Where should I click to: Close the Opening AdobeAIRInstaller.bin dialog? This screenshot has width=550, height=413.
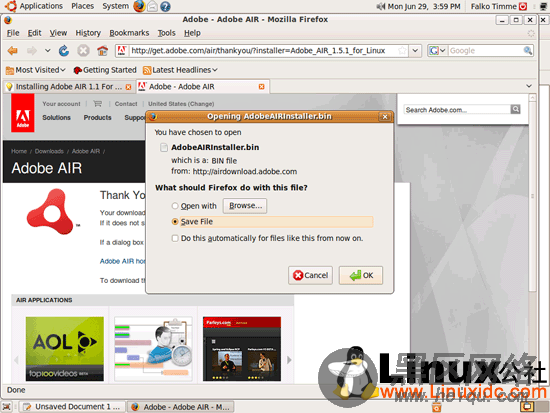coord(385,116)
